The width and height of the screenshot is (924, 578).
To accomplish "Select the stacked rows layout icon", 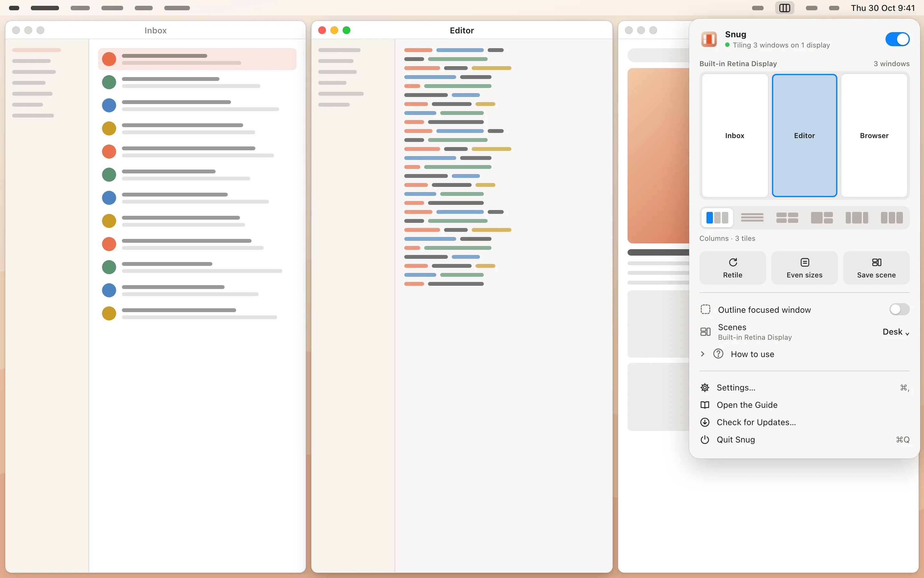I will tap(752, 218).
